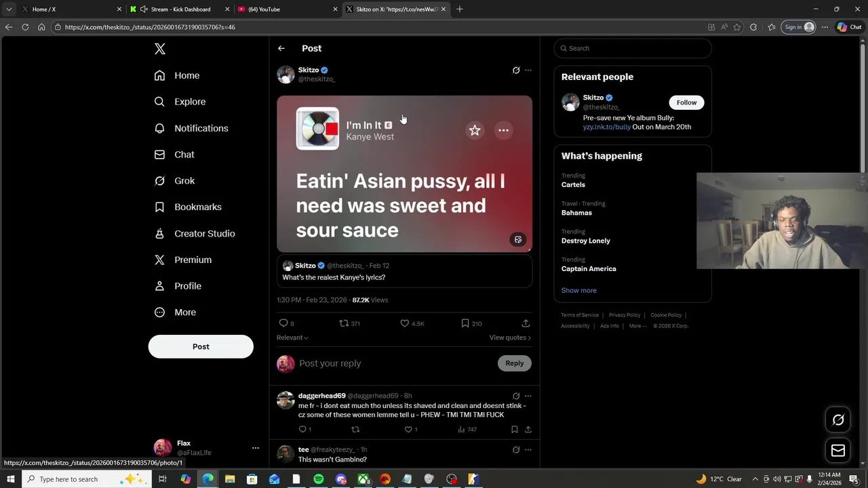Open Skitzo's avatar on the post
The image size is (868, 488).
[285, 75]
